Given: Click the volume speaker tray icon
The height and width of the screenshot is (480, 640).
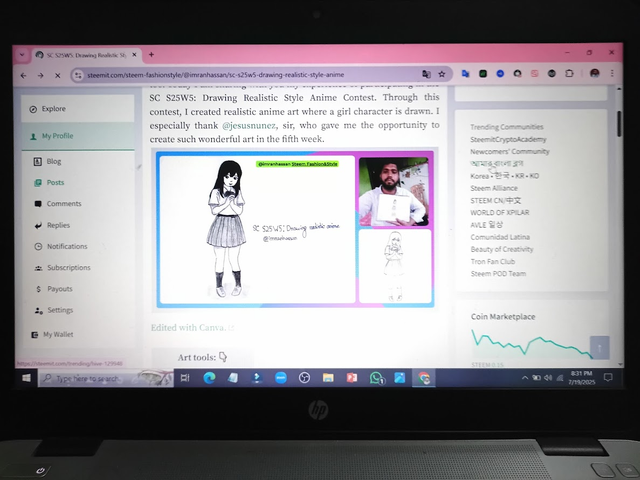Looking at the screenshot, I should (548, 378).
